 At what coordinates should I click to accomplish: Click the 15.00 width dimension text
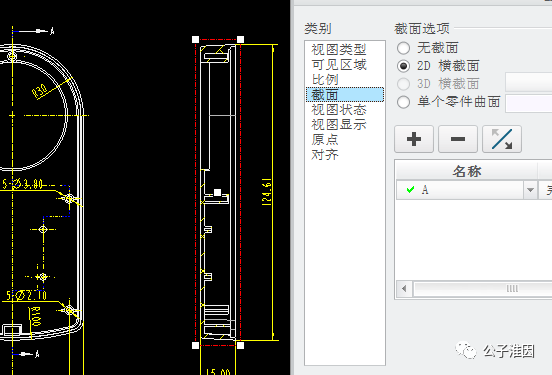(218, 372)
